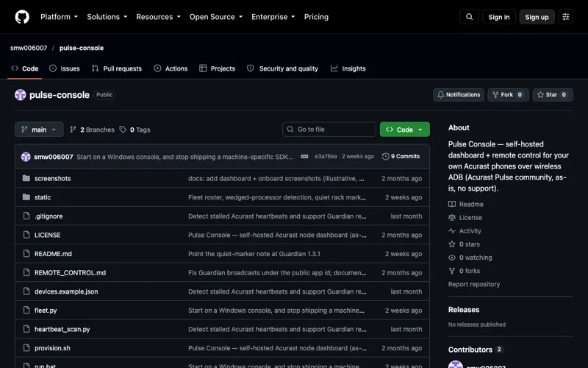
Task: Click the folder icon for static
Action: (x=26, y=197)
